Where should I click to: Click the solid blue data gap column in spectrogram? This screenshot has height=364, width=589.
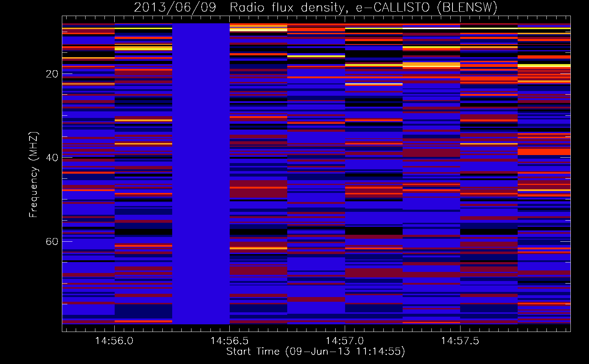point(201,174)
